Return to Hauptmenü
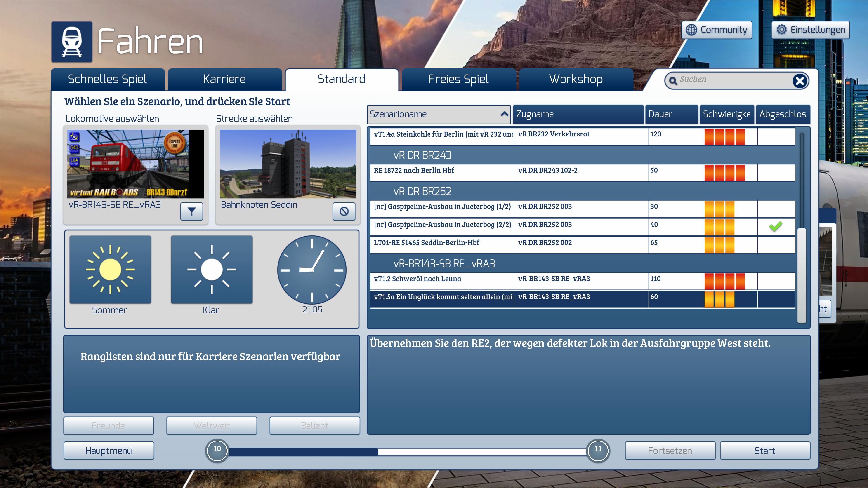This screenshot has height=488, width=868. click(x=108, y=451)
